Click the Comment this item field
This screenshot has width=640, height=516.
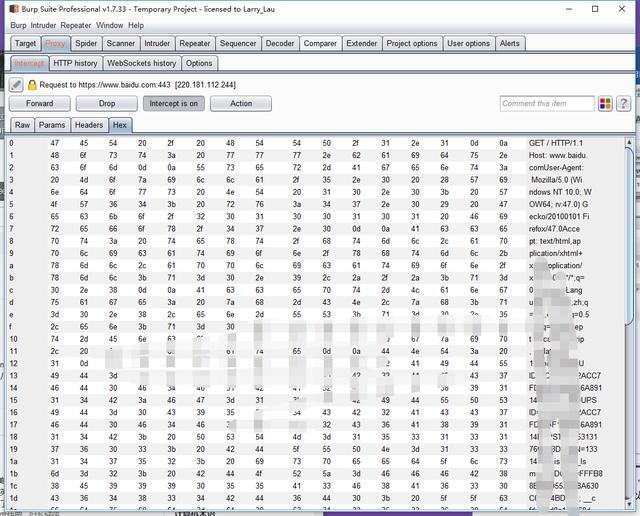coord(547,104)
